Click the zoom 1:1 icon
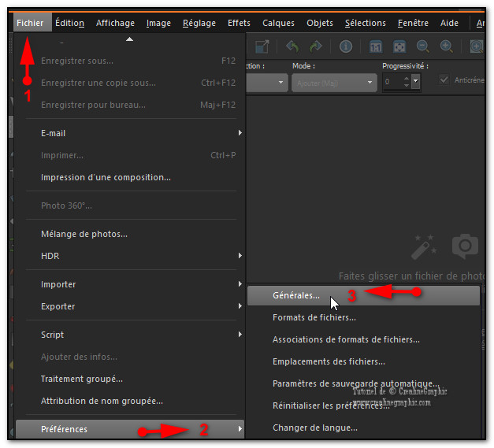Image resolution: width=494 pixels, height=448 pixels. click(376, 47)
